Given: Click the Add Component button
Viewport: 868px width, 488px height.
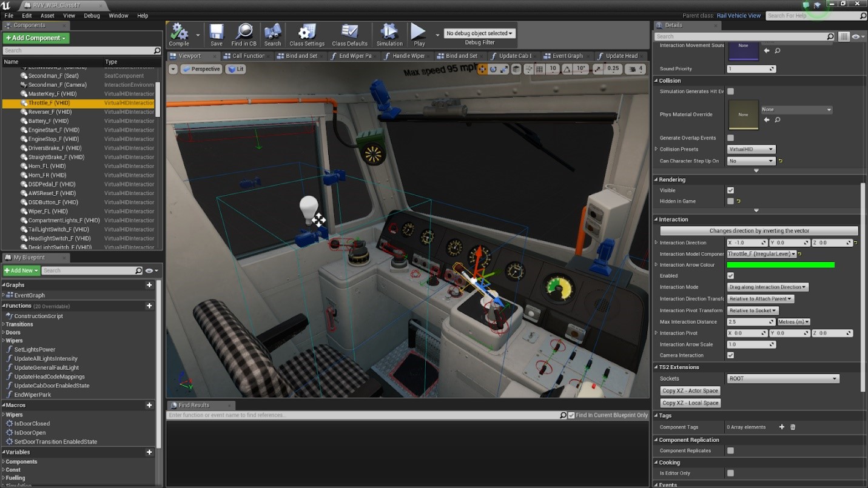Looking at the screenshot, I should (36, 38).
